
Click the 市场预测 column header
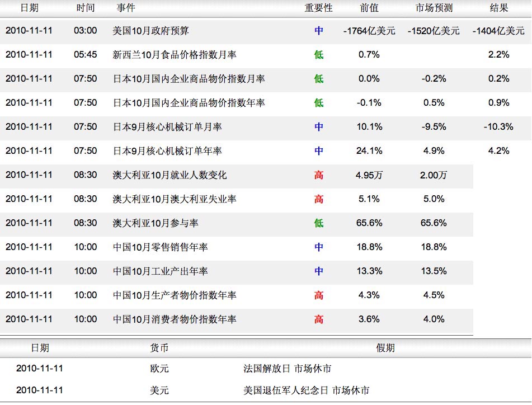pyautogui.click(x=434, y=8)
